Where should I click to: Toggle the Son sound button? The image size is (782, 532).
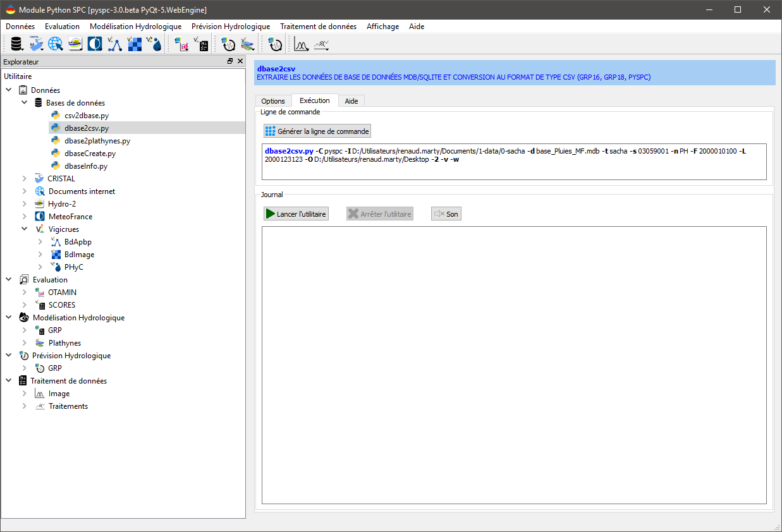[x=446, y=214]
